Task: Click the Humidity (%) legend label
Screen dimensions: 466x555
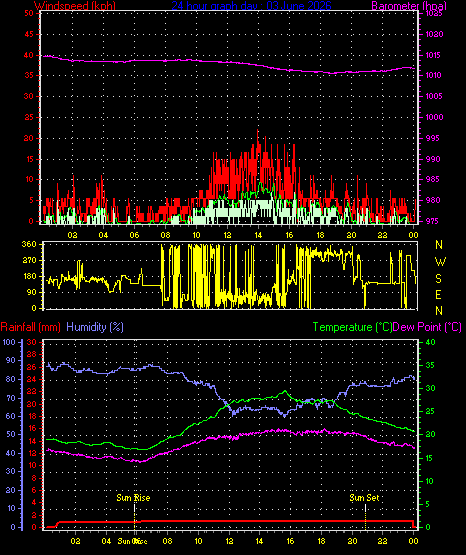Action: [95, 327]
